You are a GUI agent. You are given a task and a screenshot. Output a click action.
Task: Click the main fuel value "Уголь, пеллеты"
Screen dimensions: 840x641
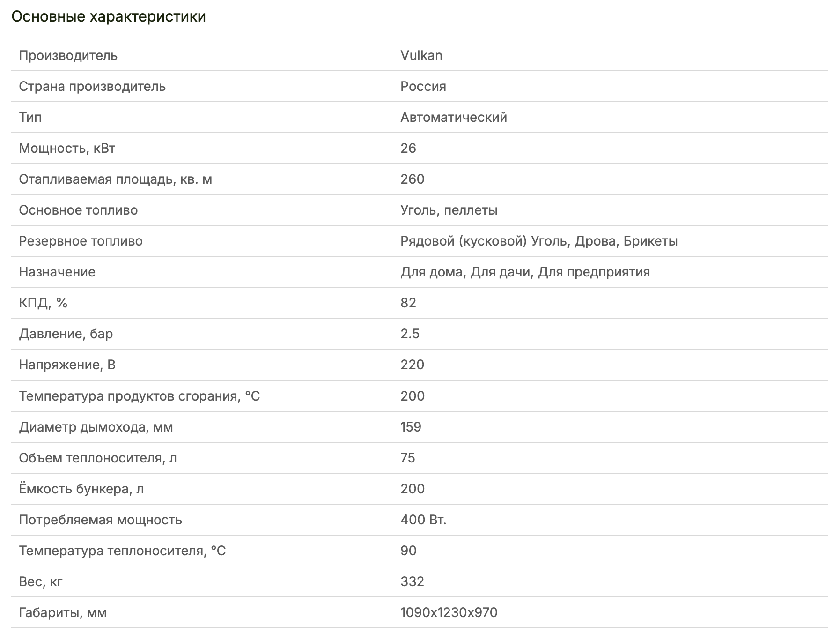pyautogui.click(x=449, y=210)
